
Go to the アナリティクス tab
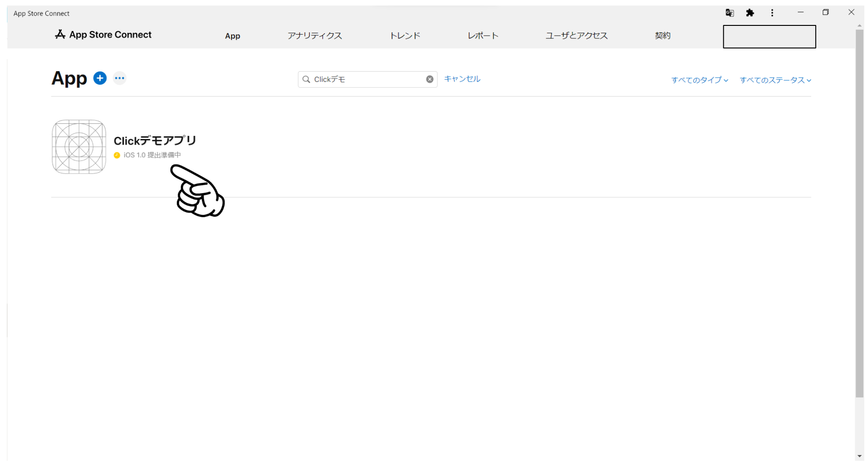click(315, 36)
